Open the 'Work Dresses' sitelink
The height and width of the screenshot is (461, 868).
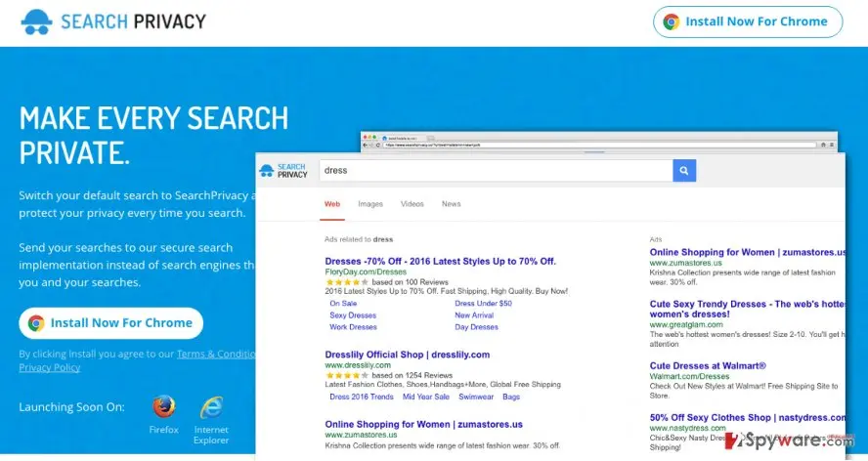point(353,327)
